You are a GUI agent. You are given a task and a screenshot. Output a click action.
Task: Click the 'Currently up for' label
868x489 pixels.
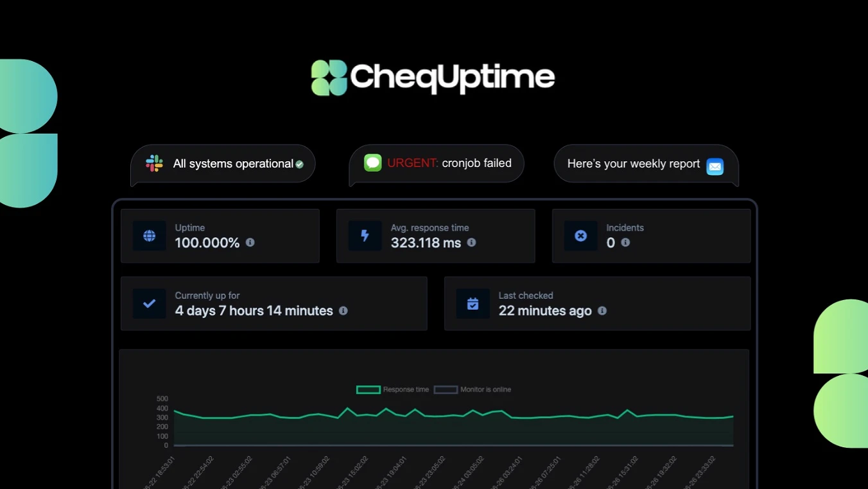pos(207,296)
